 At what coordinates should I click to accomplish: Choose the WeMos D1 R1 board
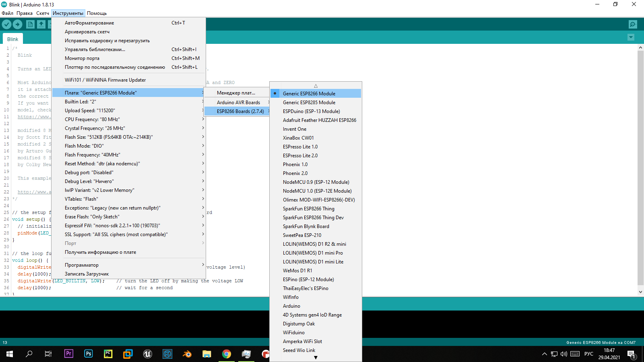point(316,271)
